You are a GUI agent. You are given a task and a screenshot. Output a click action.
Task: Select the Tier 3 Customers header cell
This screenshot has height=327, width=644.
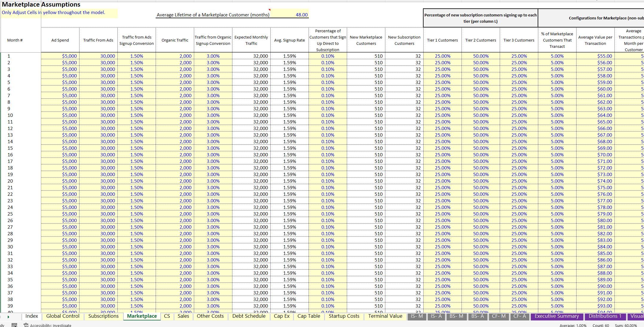(x=519, y=40)
